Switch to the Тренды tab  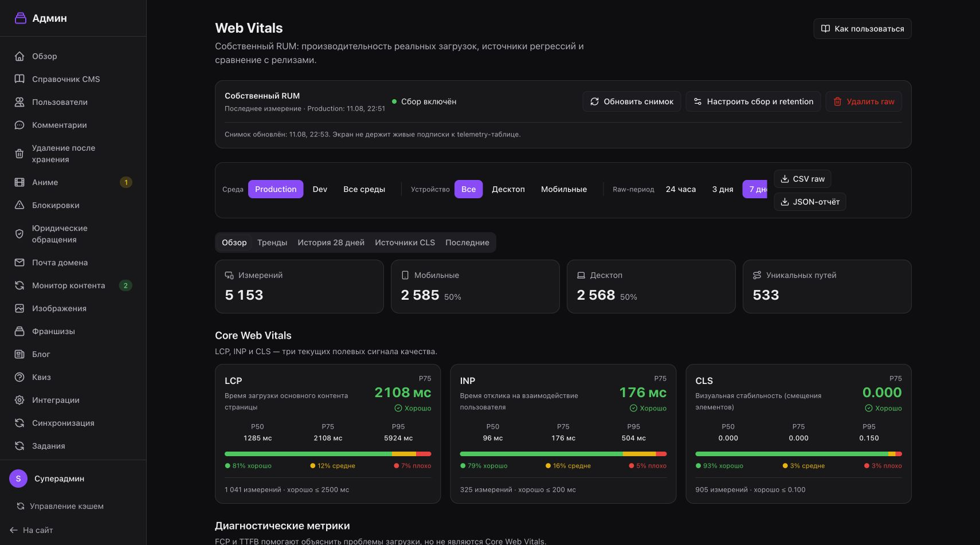(272, 242)
